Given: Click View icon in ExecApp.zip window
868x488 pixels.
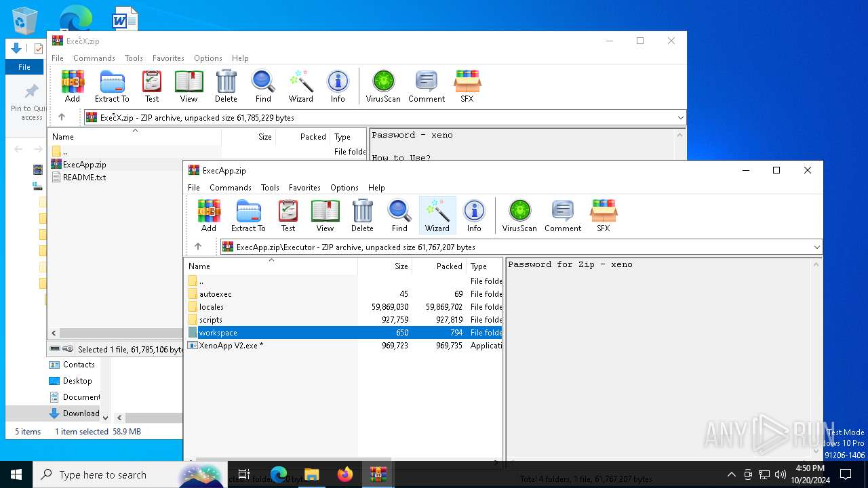Looking at the screenshot, I should click(325, 216).
